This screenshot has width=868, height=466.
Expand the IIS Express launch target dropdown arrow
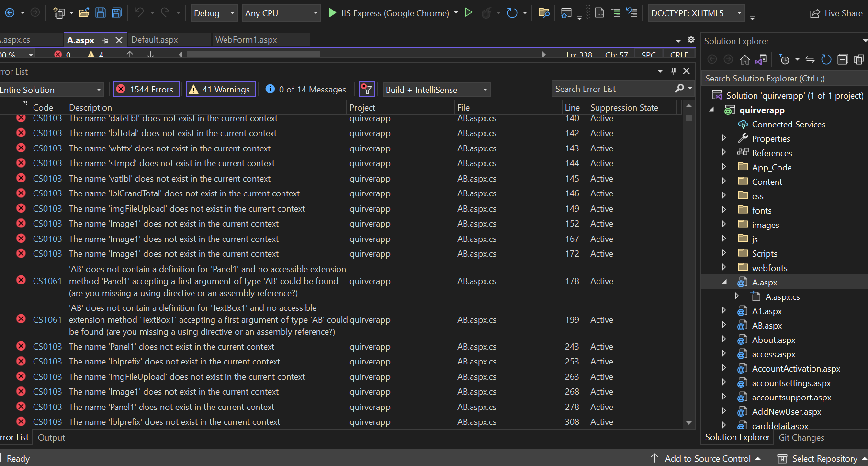456,13
